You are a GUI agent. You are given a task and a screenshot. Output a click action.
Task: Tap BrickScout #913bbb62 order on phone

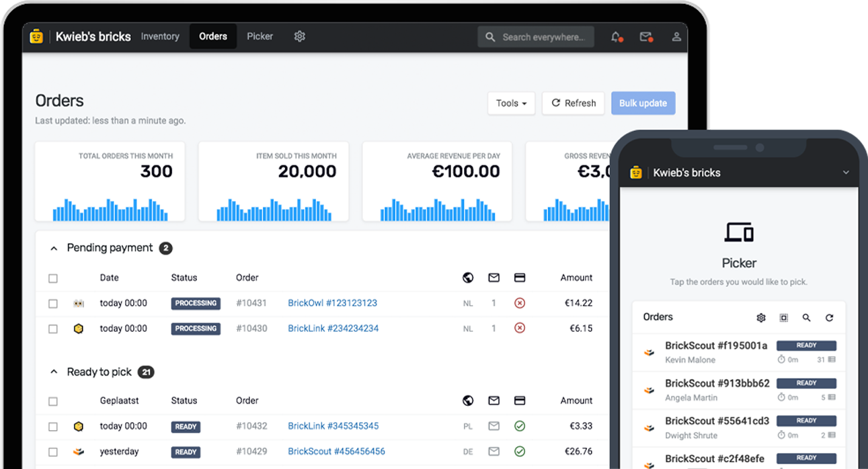(739, 390)
